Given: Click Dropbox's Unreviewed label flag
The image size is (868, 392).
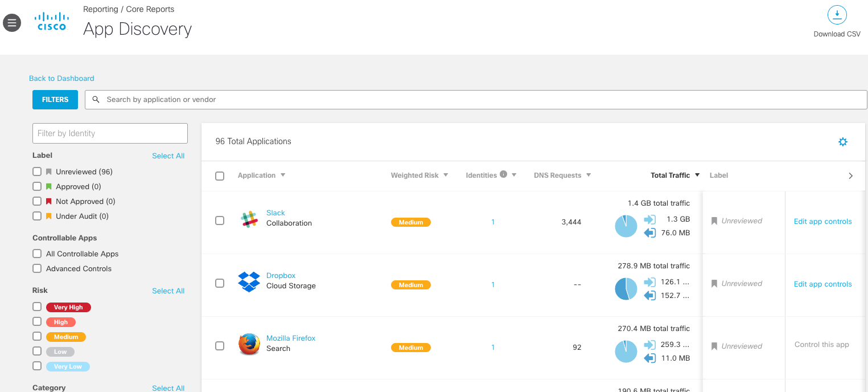Looking at the screenshot, I should tap(714, 284).
